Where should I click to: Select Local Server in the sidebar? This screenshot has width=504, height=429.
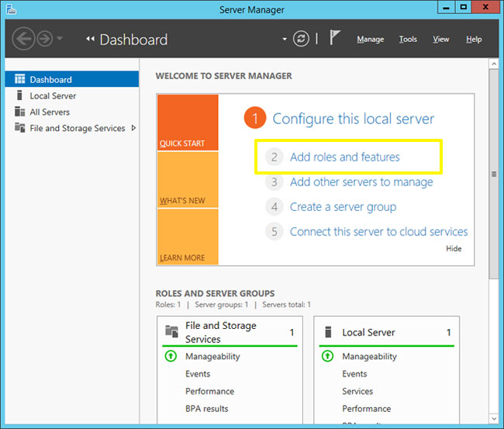point(72,95)
